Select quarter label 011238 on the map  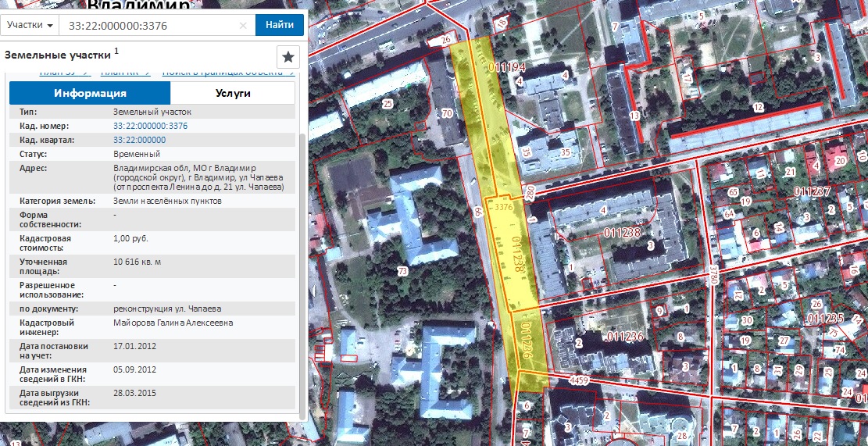coord(622,232)
